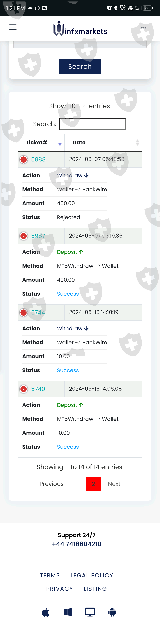Sort table by Date column

(103, 143)
